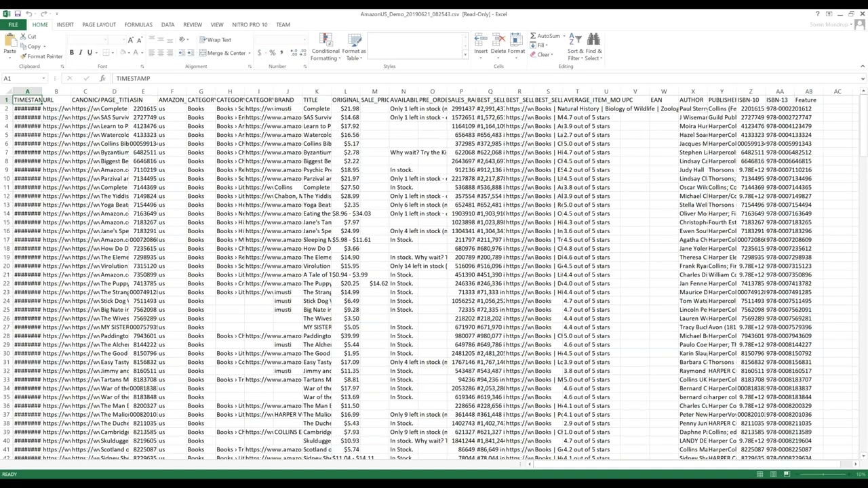This screenshot has height=488, width=868.
Task: Apply the Center horizontal alignment icon
Action: point(161,53)
